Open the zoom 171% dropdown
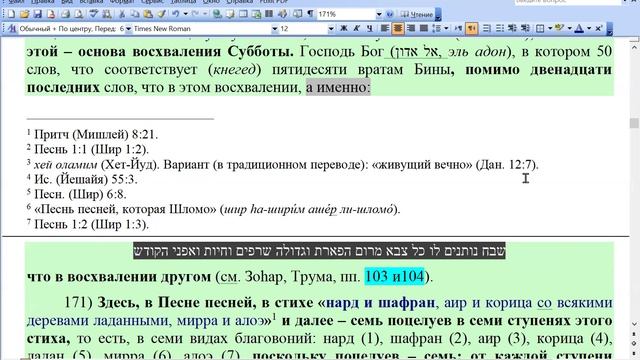Image resolution: width=640 pixels, height=360 pixels. (379, 14)
